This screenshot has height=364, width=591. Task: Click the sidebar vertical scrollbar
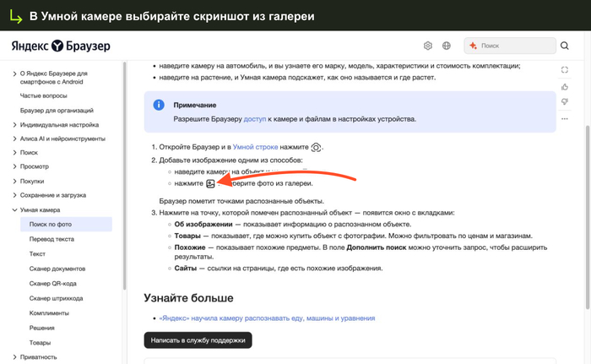124,176
